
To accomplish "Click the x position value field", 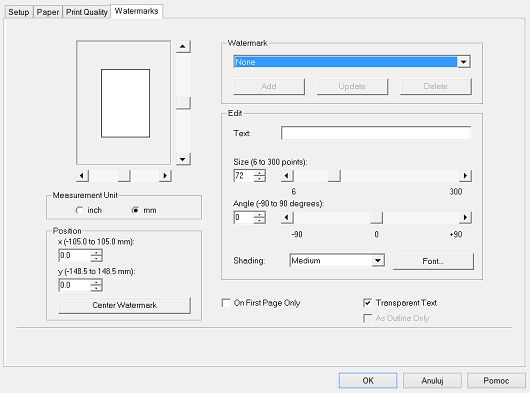I will point(74,256).
